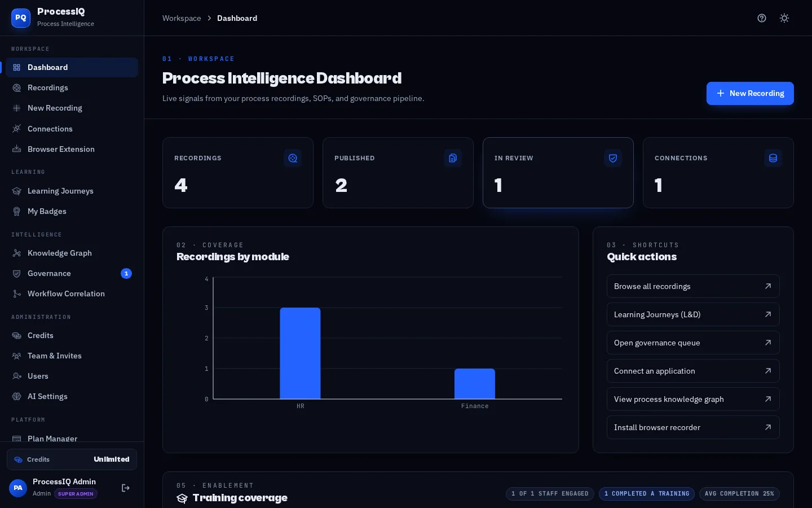The width and height of the screenshot is (812, 508).
Task: Click the My Badges award icon
Action: [x=17, y=211]
